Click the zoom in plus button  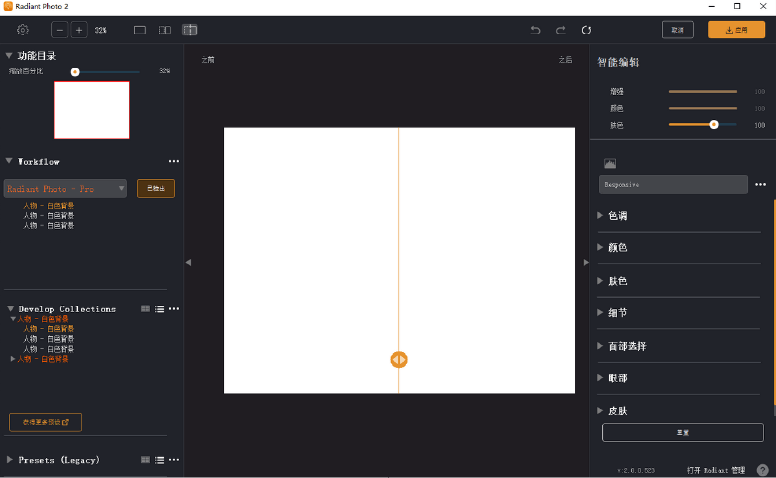[79, 30]
